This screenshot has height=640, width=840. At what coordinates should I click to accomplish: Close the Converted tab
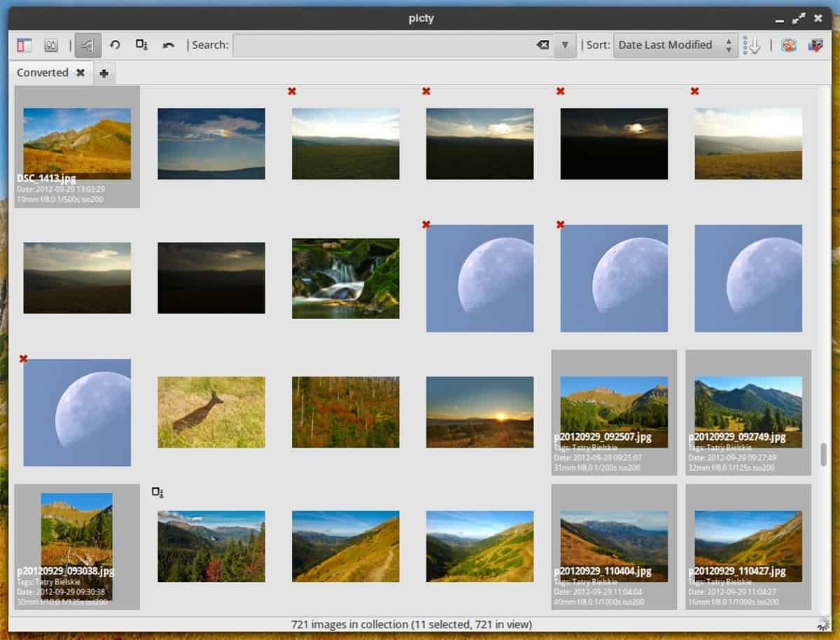pos(80,73)
